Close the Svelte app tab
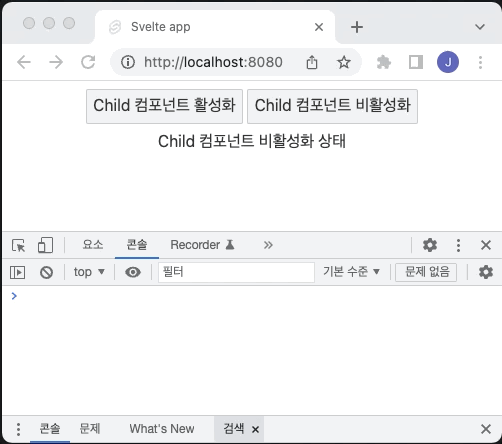Screen dimensions: 502x444 pos(319,27)
